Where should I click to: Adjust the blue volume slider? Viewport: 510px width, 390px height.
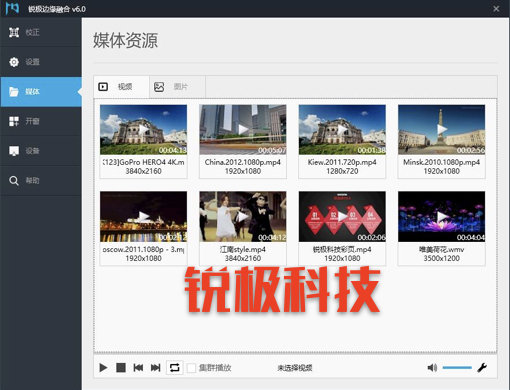(457, 368)
